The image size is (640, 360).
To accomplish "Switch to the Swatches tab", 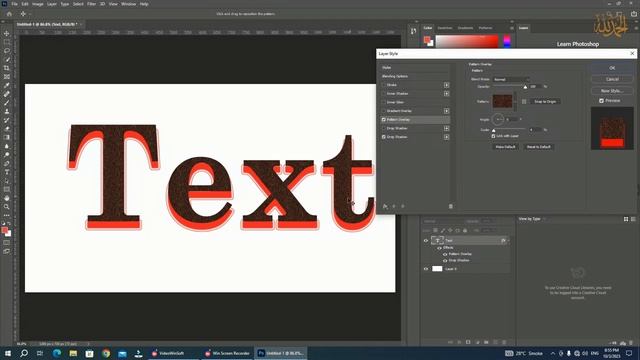I will pyautogui.click(x=445, y=28).
